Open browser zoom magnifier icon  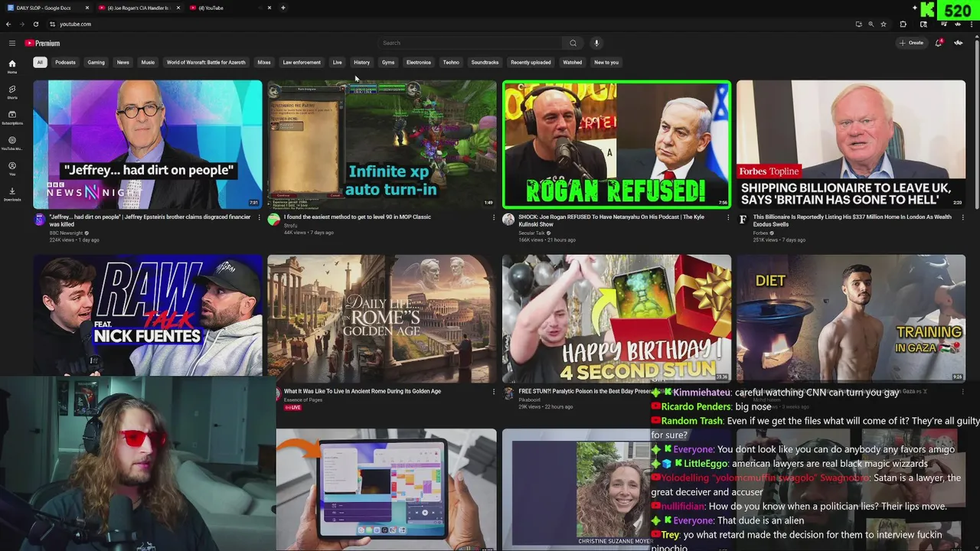871,24
